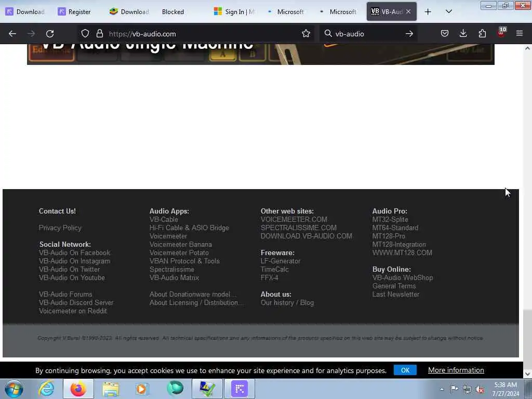Open the tracking protection shield icon
532x399 pixels.
pos(85,33)
